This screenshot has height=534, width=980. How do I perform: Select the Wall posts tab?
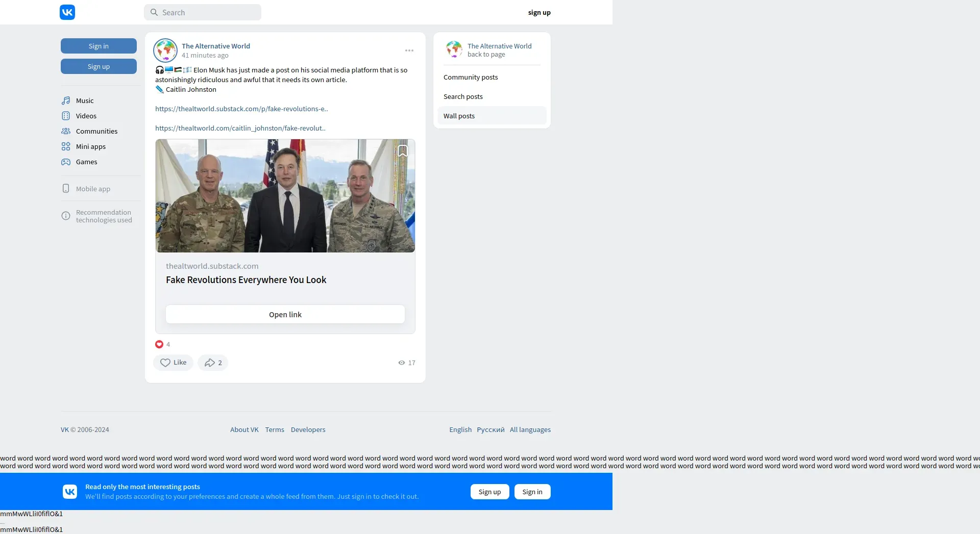point(492,116)
